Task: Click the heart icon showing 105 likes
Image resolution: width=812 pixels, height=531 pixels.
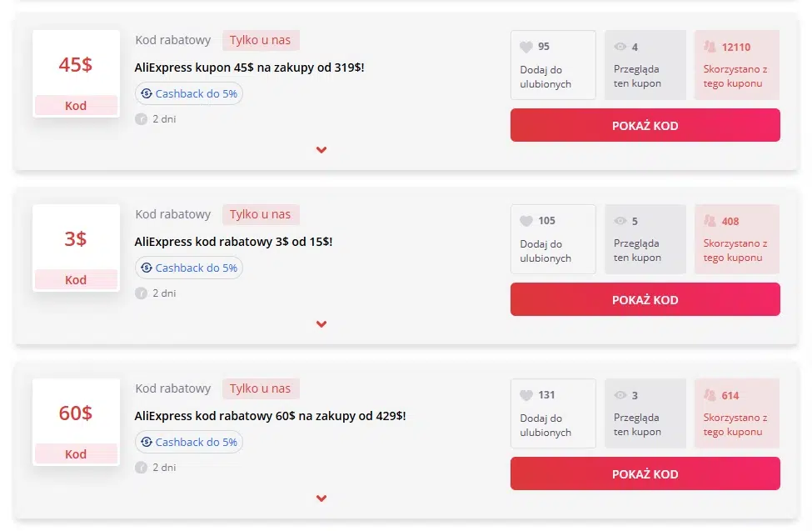Action: click(x=526, y=220)
